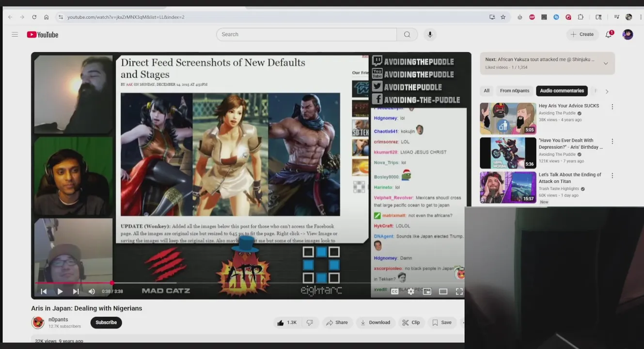Click the browser back arrow
The height and width of the screenshot is (349, 644).
(10, 17)
